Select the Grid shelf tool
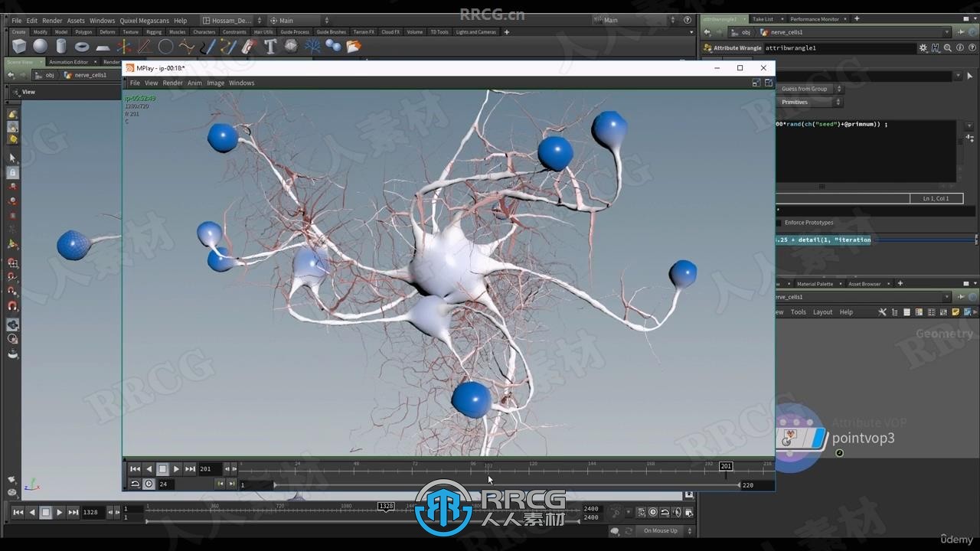The image size is (980, 551). click(103, 47)
